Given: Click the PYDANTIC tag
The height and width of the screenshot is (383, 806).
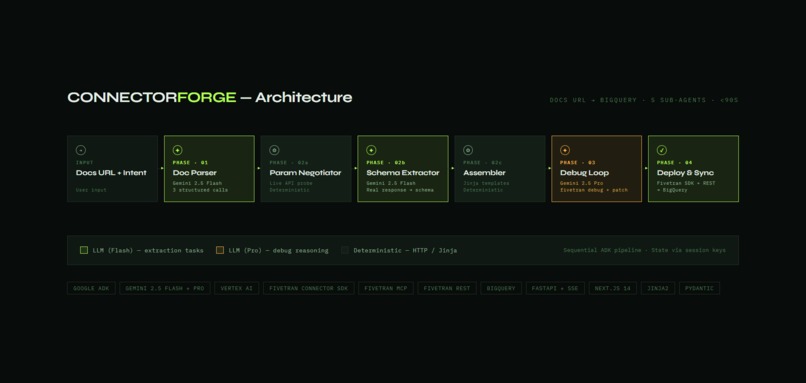Looking at the screenshot, I should pos(700,288).
